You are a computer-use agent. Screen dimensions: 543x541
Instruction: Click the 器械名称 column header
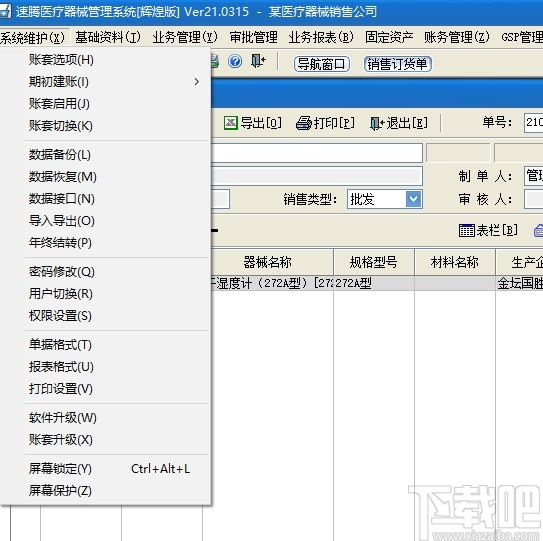click(x=272, y=262)
